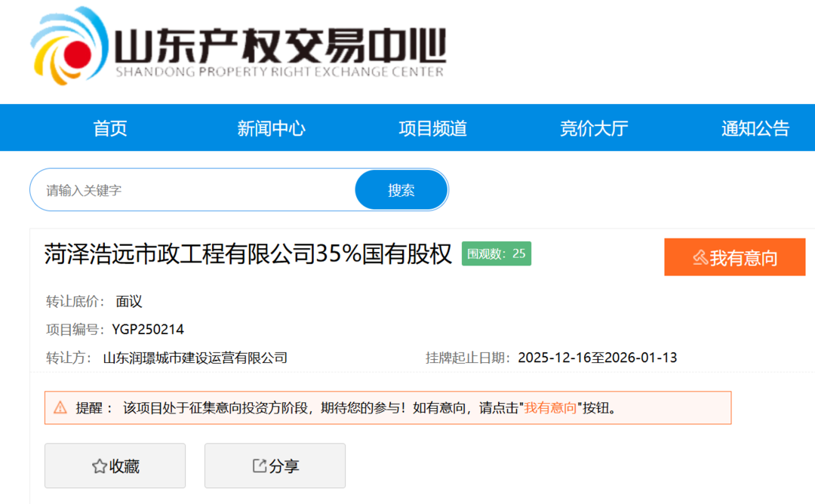815x504 pixels.
Task: Switch to the 项目频道 section
Action: (x=432, y=128)
